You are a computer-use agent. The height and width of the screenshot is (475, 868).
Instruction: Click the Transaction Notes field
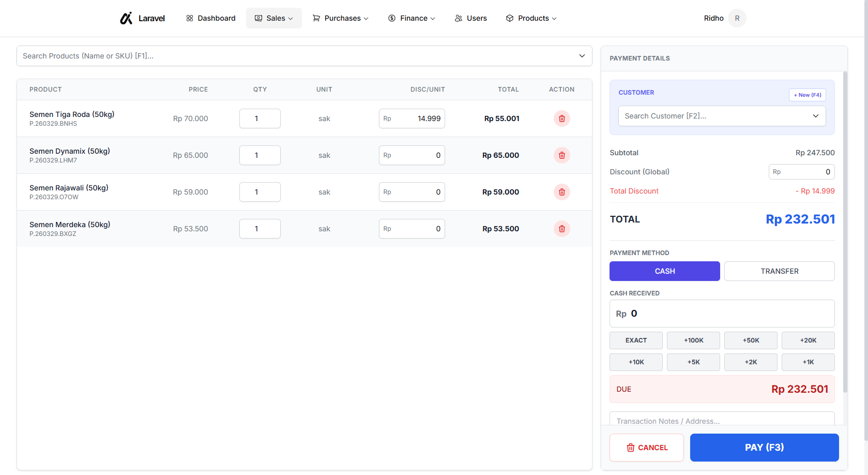click(722, 419)
